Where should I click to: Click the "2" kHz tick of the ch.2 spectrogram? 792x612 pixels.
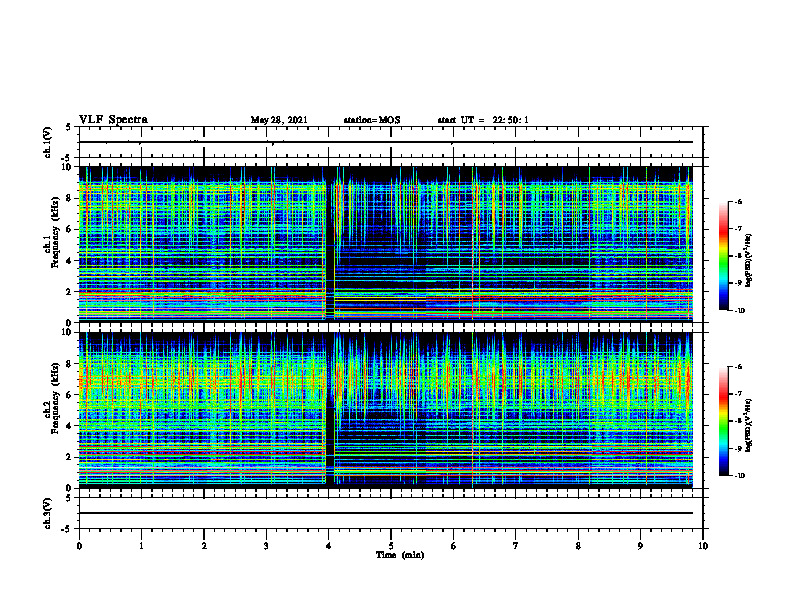click(x=69, y=457)
